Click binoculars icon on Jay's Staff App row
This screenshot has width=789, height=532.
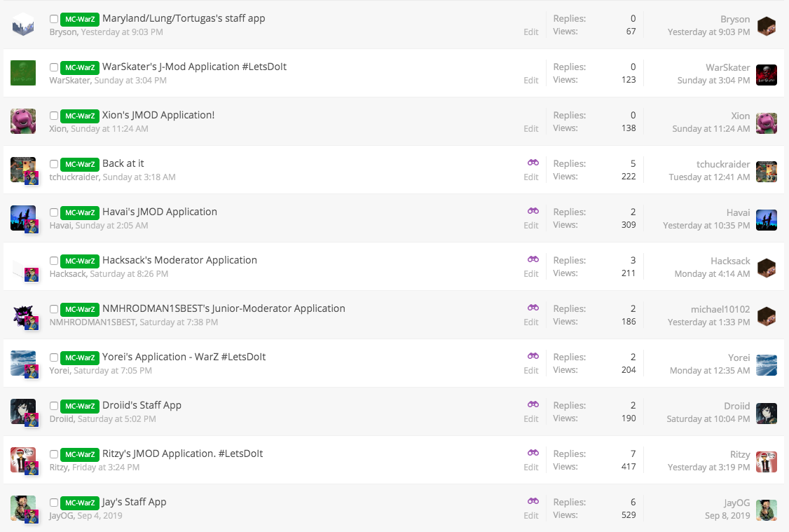point(533,501)
